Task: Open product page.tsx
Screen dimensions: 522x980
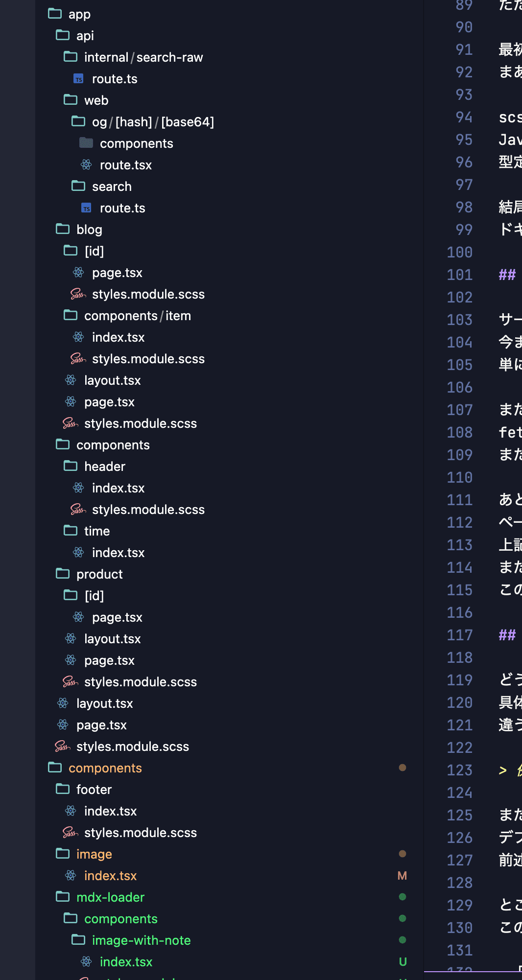Action: click(x=109, y=660)
